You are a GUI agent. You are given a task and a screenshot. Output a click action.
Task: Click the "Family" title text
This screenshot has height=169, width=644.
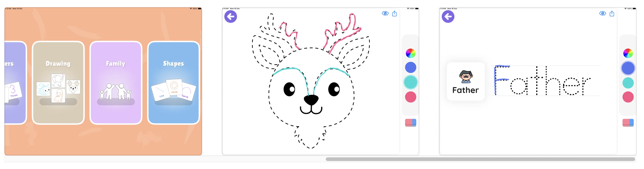click(115, 64)
